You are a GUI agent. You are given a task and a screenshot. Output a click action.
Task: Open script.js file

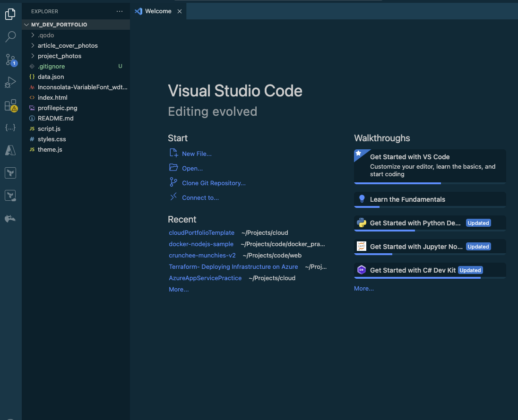76,129
